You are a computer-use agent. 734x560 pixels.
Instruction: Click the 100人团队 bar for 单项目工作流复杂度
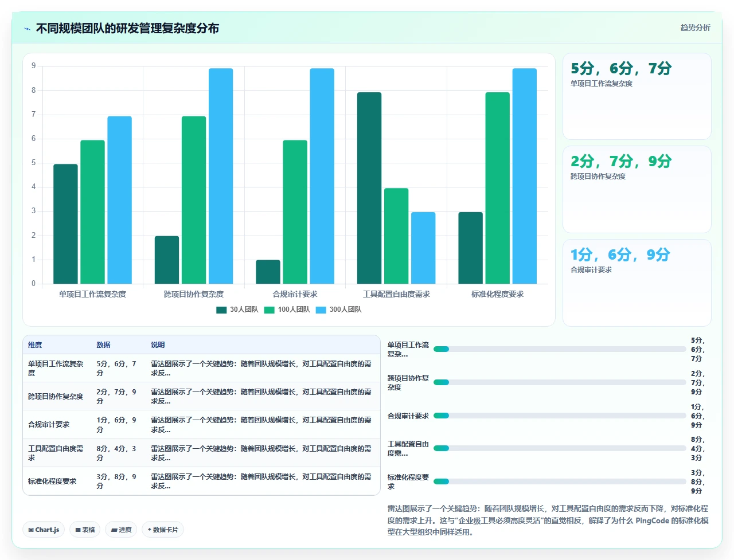(x=92, y=212)
